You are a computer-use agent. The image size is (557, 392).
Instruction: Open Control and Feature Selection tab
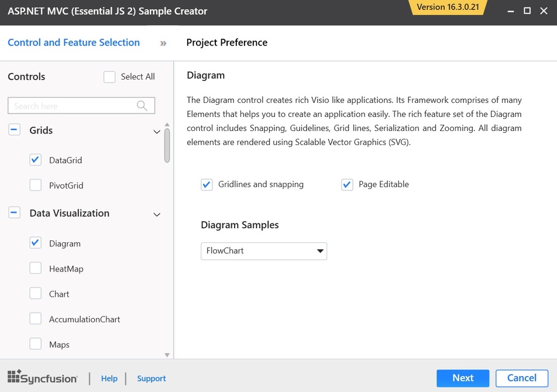pos(74,43)
